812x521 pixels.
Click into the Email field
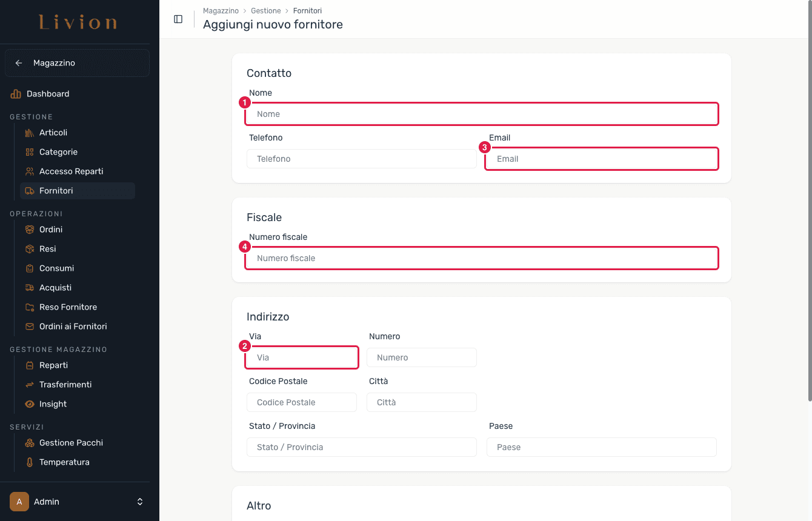(602, 159)
